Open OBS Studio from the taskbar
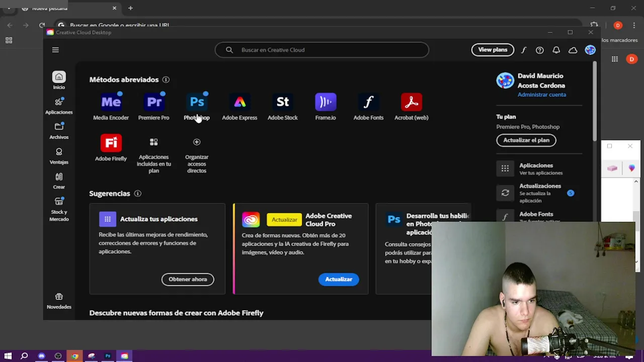Viewport: 644px width, 362px height. 58,356
